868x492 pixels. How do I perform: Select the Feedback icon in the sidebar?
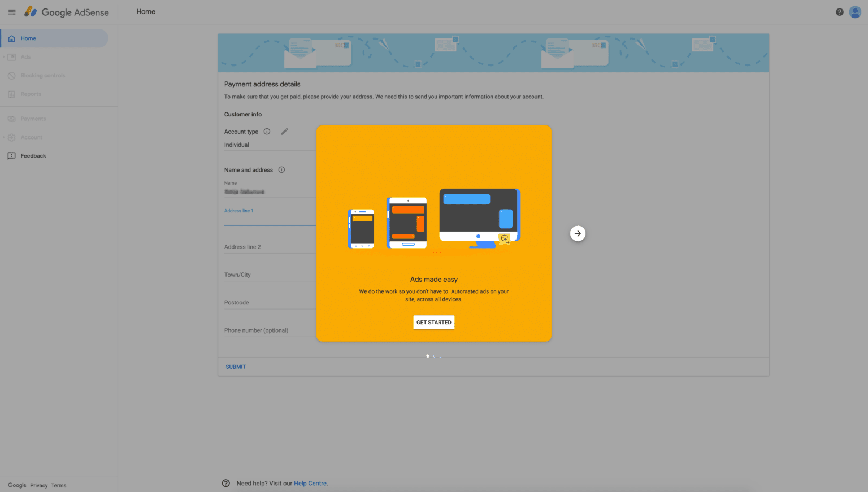point(11,155)
